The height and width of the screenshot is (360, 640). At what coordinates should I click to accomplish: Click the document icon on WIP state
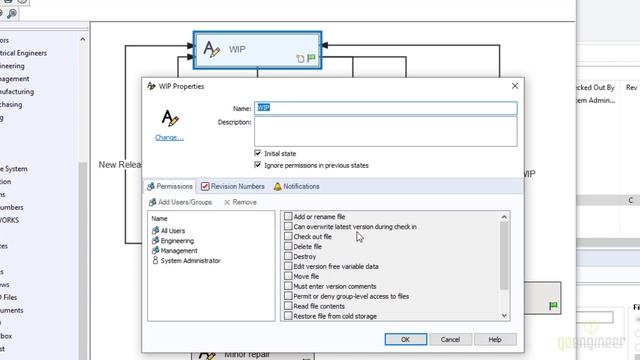(300, 59)
